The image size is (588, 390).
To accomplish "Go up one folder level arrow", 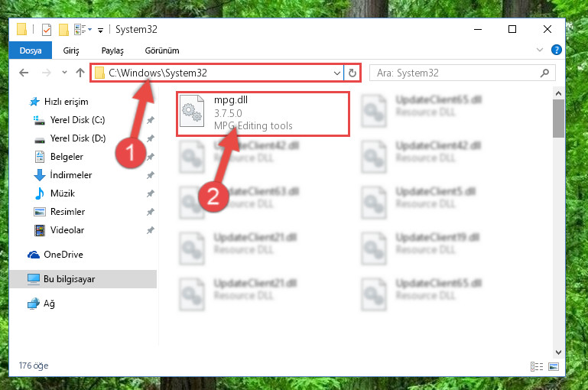I will [80, 73].
